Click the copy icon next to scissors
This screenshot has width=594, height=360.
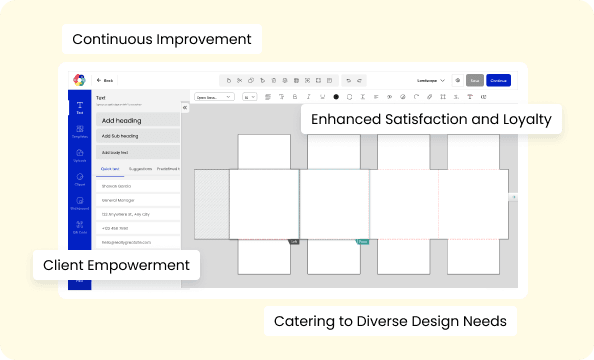pyautogui.click(x=251, y=80)
